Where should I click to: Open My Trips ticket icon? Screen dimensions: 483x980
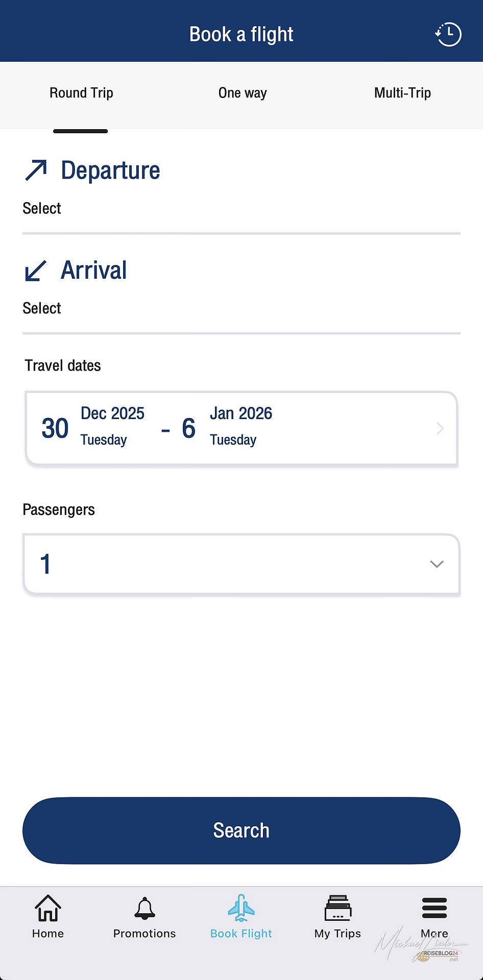[337, 909]
